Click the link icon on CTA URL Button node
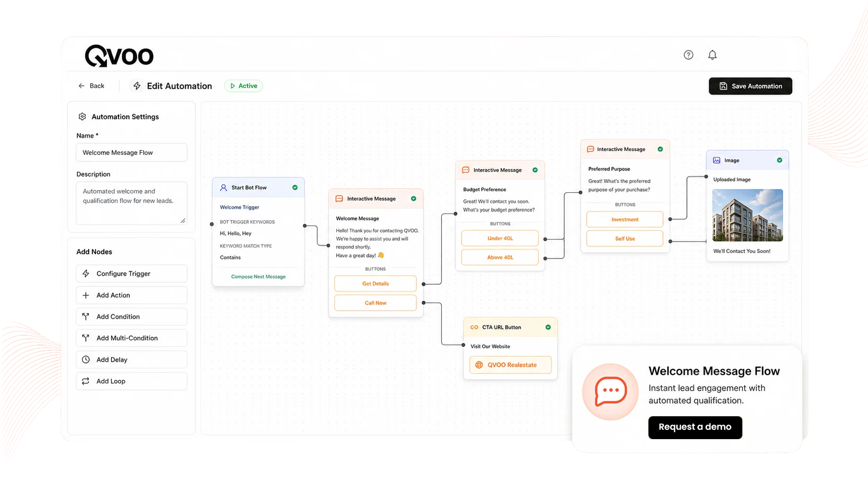Screen dimensions: 868x489 click(474, 327)
